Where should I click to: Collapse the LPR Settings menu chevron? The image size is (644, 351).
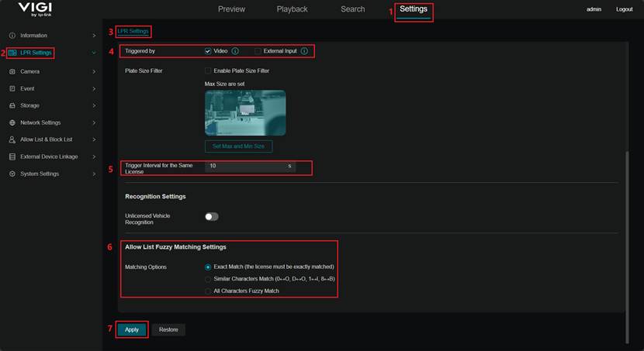(94, 53)
